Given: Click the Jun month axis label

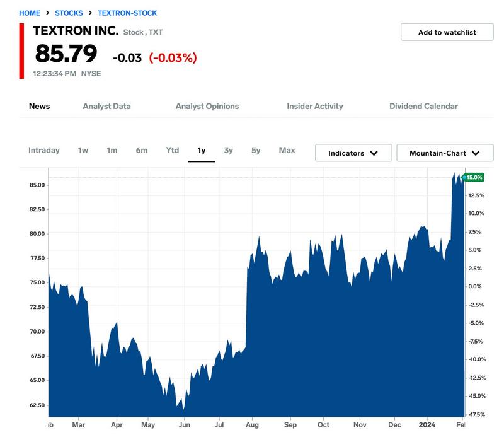Looking at the screenshot, I should (185, 425).
